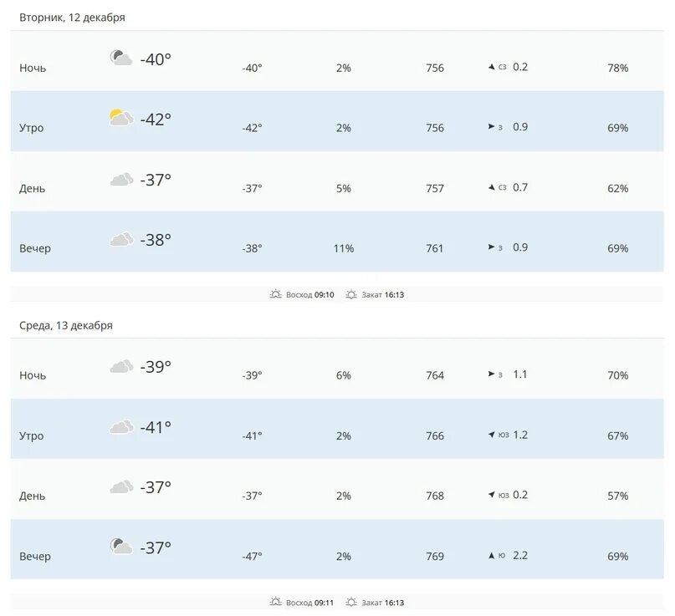Click the Tuesday daytime cloudy icon

pos(121,179)
